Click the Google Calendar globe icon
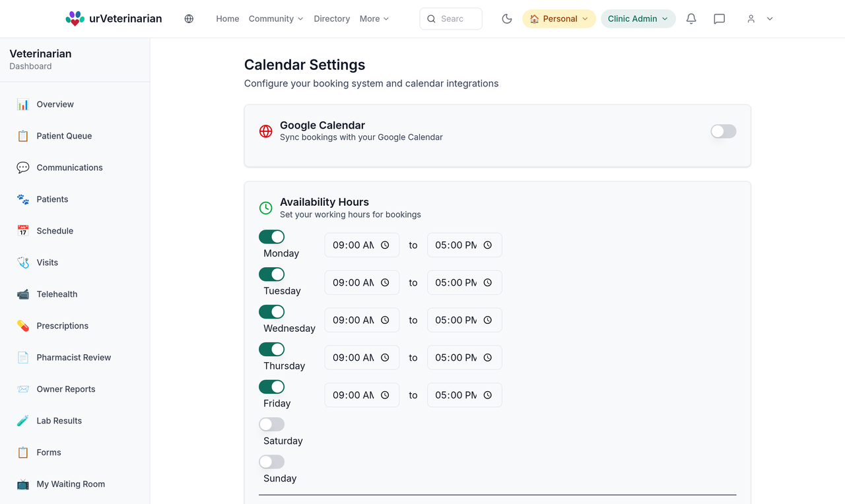 coord(266,131)
